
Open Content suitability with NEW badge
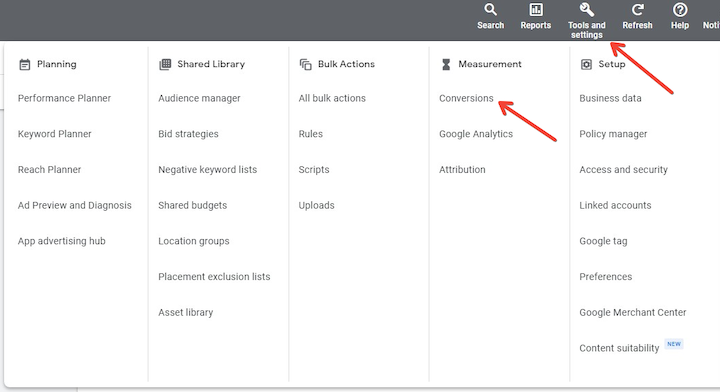click(x=619, y=348)
